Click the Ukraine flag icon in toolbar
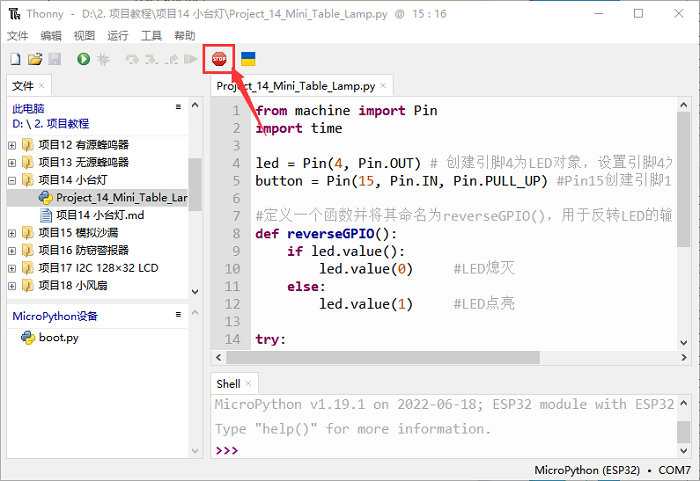700x481 pixels. [x=248, y=60]
